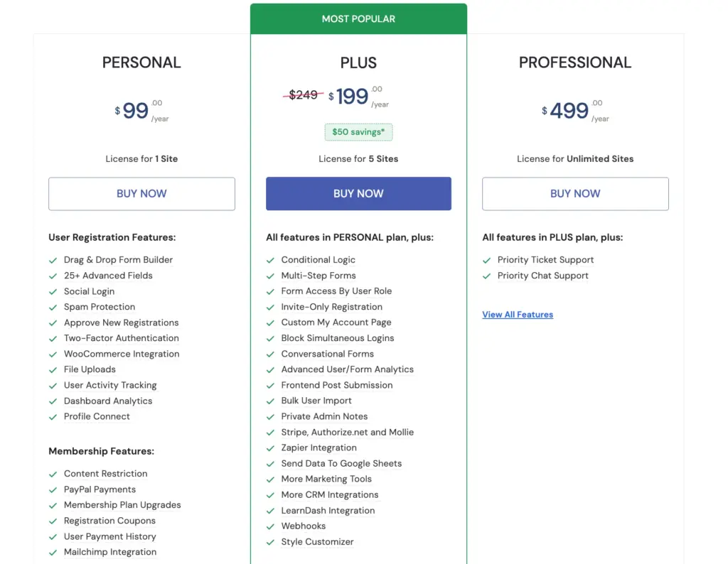This screenshot has height=564, width=728.
Task: Click BUY NOW under the PLUS plan
Action: [358, 193]
